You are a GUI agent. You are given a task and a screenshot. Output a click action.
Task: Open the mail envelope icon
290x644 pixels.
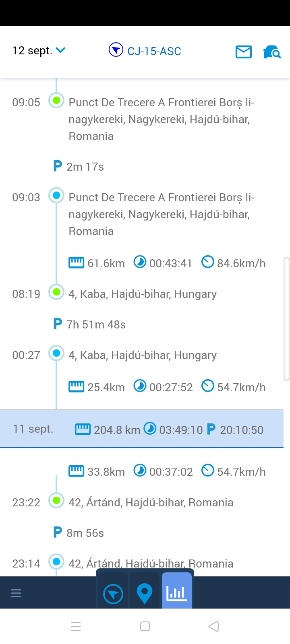[x=243, y=52]
